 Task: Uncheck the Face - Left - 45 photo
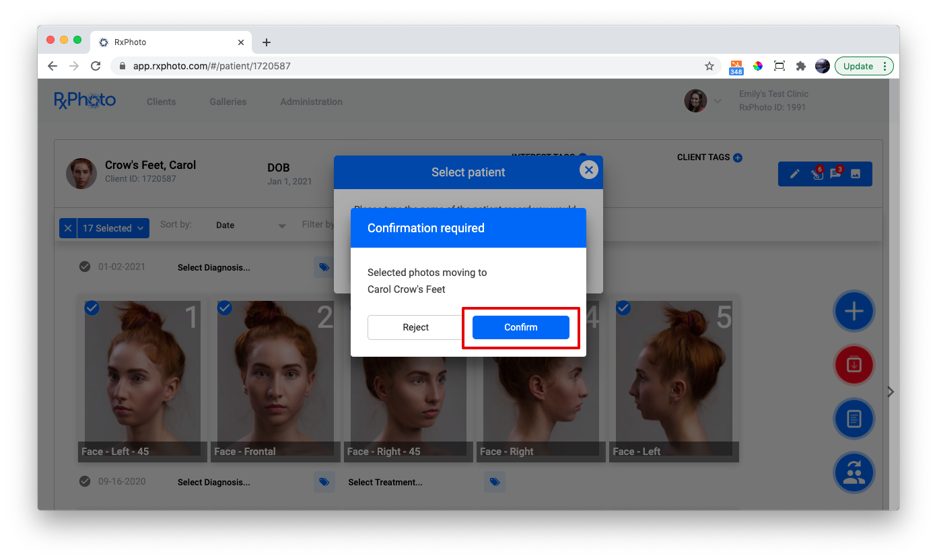(92, 308)
